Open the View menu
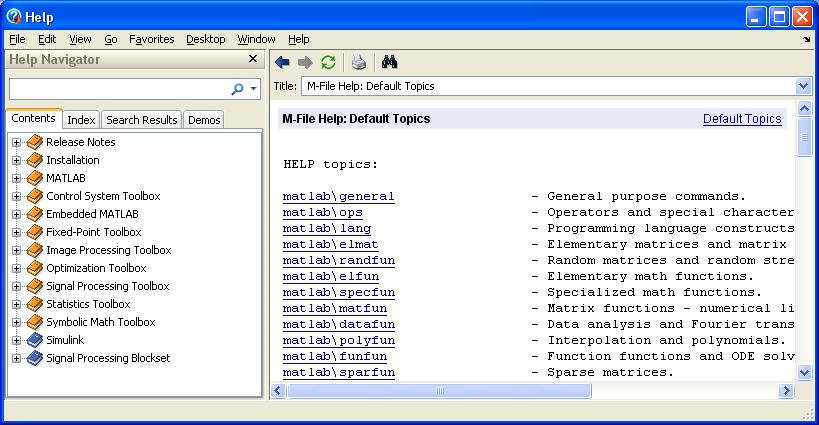The image size is (819, 425). [80, 39]
